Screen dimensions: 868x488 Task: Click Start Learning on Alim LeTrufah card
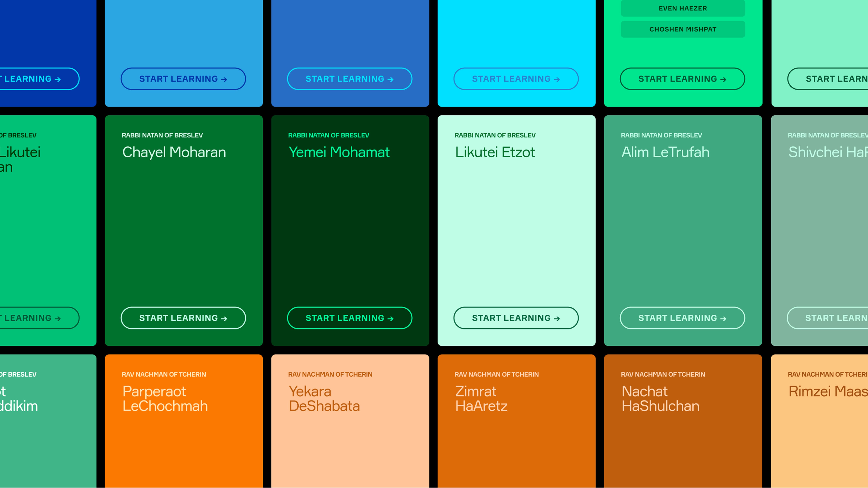coord(682,318)
